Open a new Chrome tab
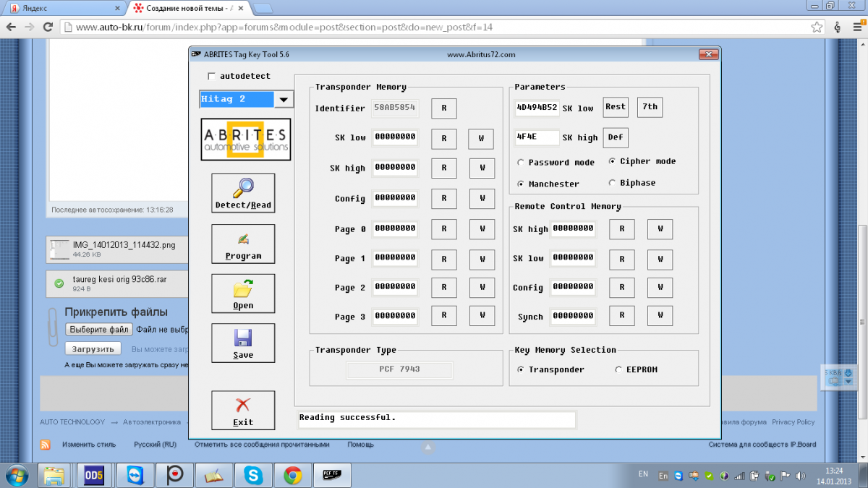Image resolution: width=868 pixels, height=488 pixels. (263, 8)
